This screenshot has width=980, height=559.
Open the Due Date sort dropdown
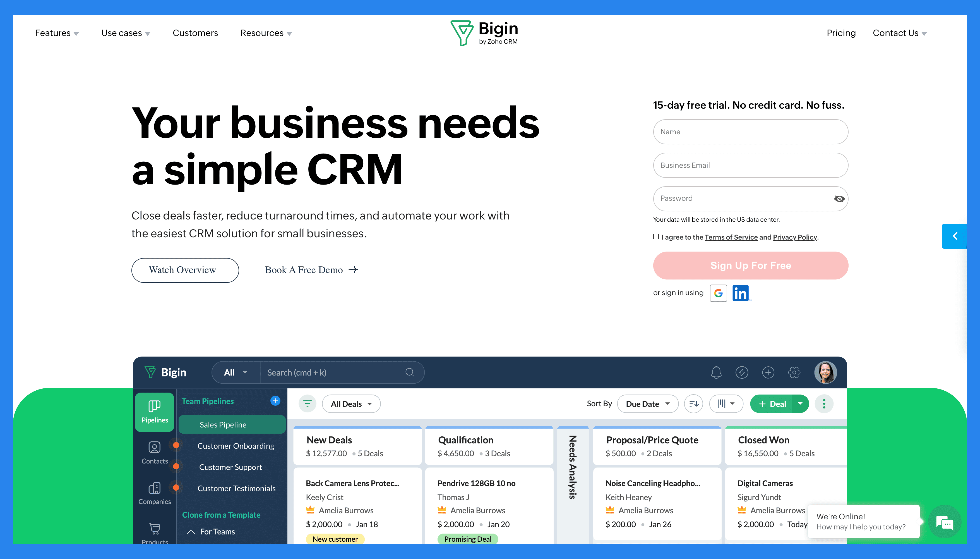[x=648, y=404]
